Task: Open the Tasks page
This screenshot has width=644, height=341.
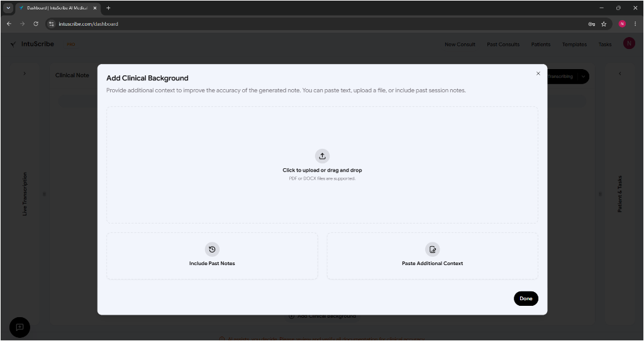Action: [x=604, y=45]
